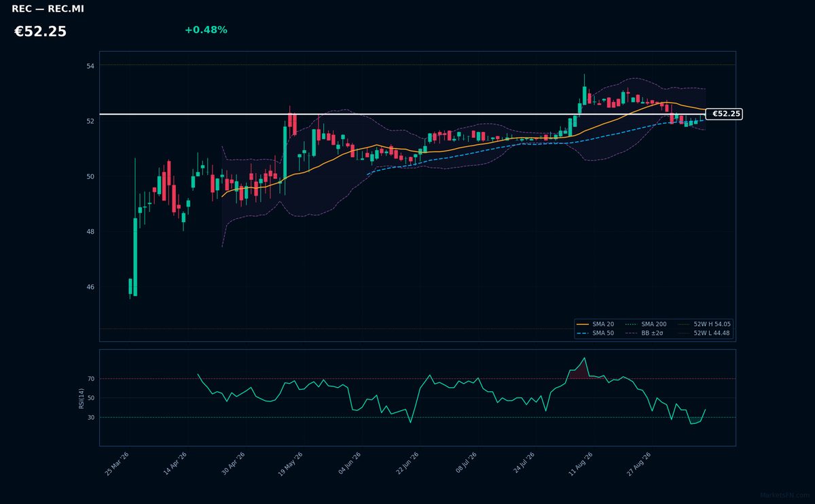Click the 48 price axis label
The height and width of the screenshot is (504, 815).
click(90, 232)
